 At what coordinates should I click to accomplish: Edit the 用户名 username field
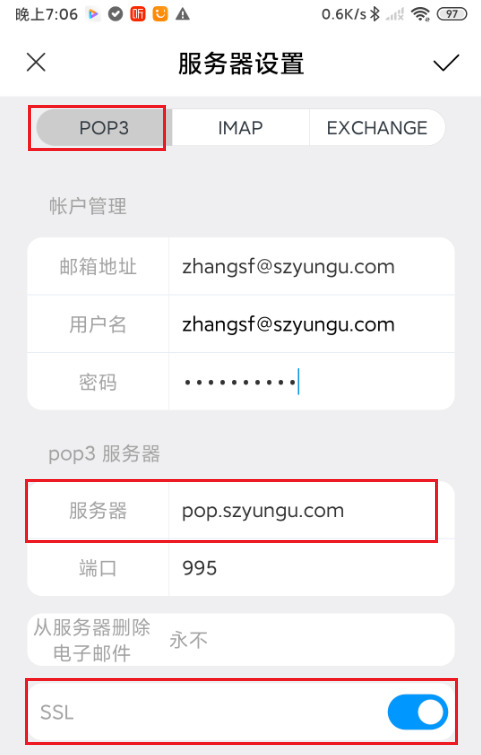click(311, 324)
